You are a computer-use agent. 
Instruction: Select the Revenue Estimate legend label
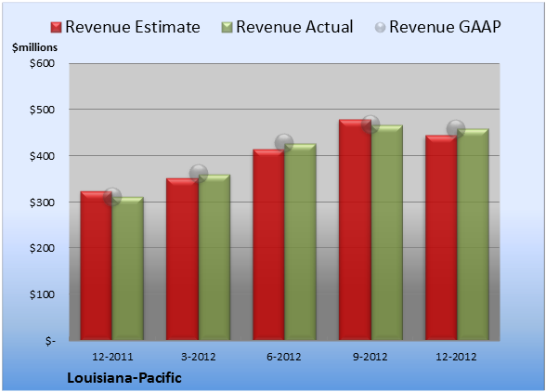coord(133,27)
